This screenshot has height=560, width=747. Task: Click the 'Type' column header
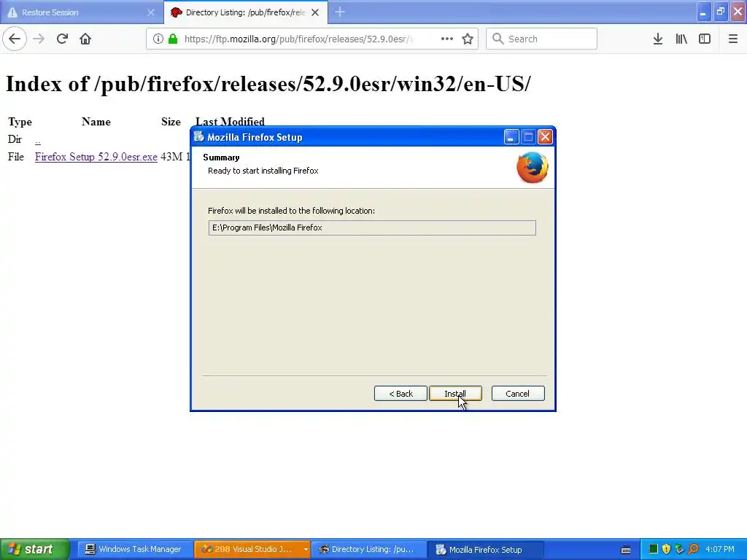[20, 122]
